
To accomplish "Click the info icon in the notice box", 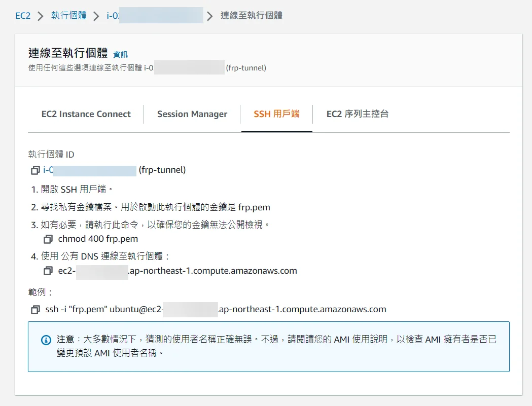I will pyautogui.click(x=46, y=340).
